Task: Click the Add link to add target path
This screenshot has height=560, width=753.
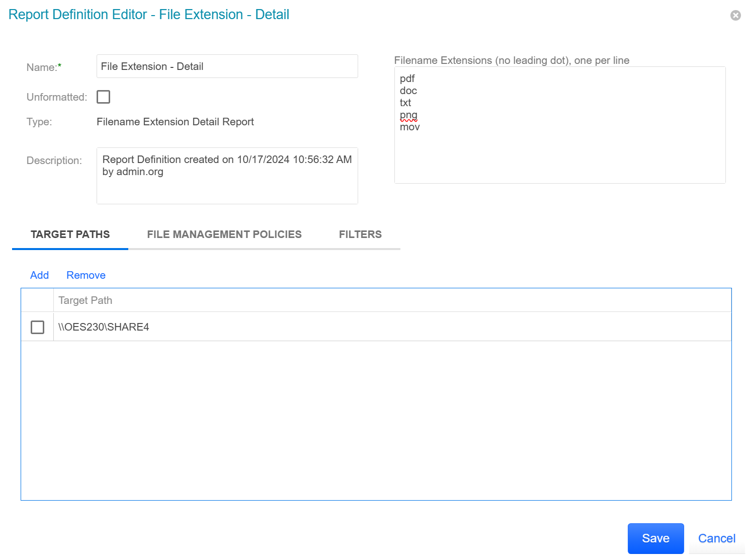Action: tap(39, 275)
